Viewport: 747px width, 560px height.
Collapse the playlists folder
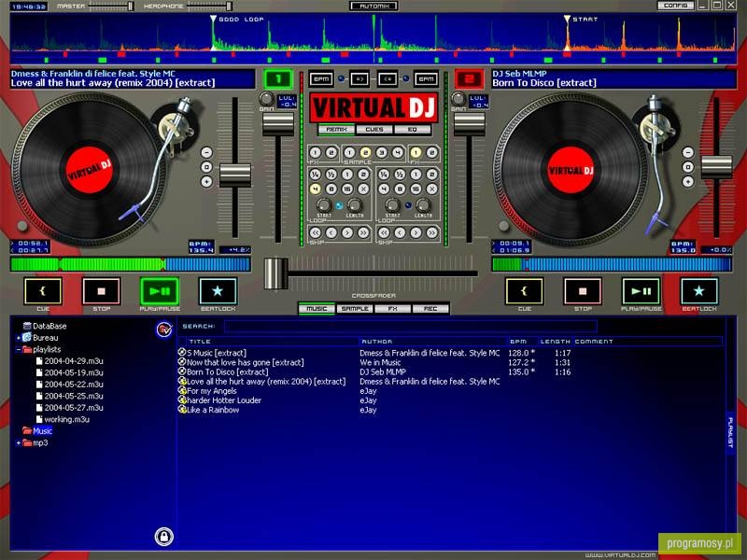(19, 349)
